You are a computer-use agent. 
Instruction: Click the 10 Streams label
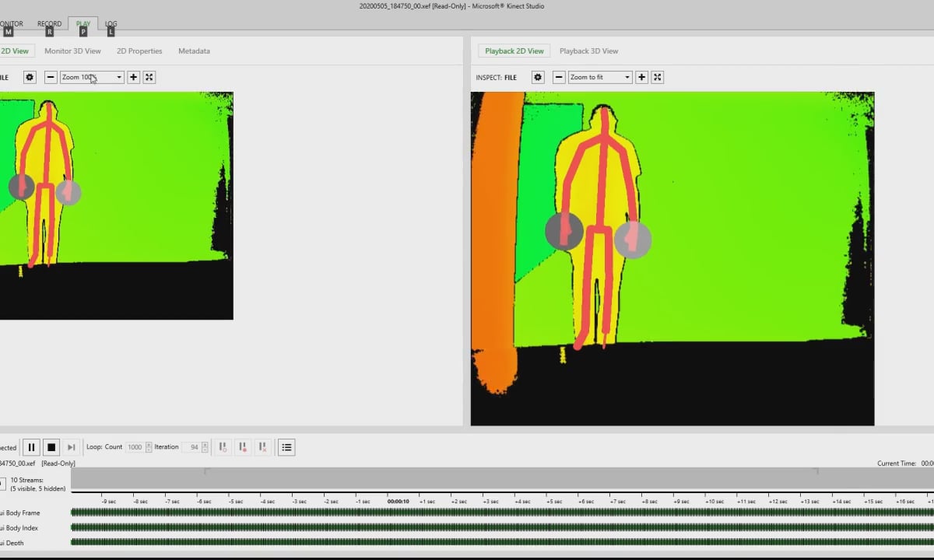coord(27,481)
